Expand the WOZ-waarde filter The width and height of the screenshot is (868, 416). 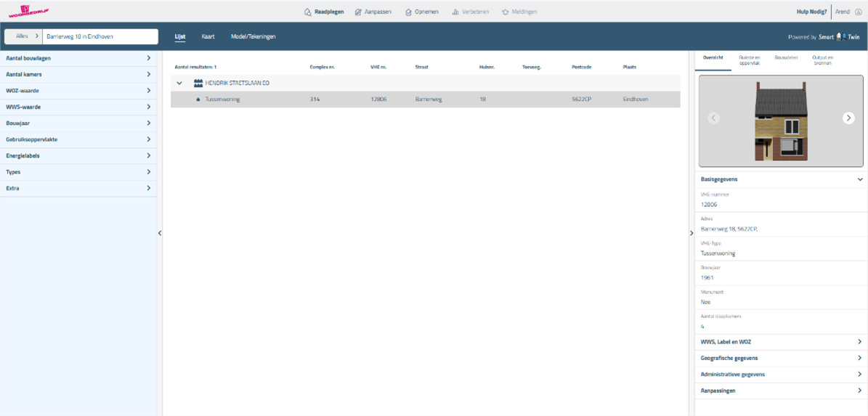(78, 91)
